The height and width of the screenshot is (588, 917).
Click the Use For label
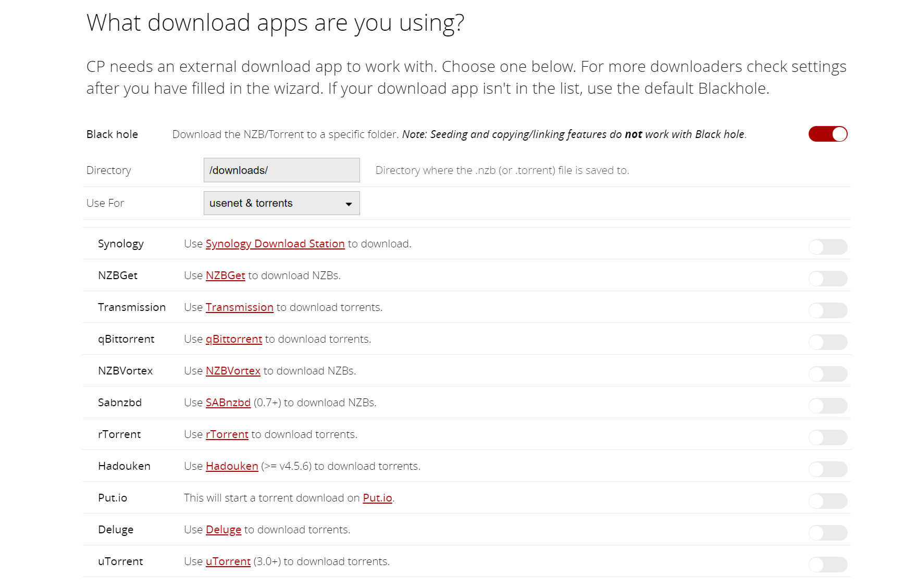(x=105, y=203)
